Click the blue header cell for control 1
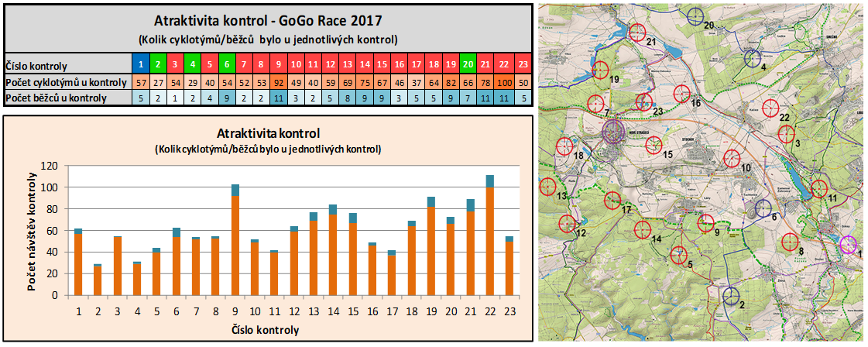 (x=140, y=65)
